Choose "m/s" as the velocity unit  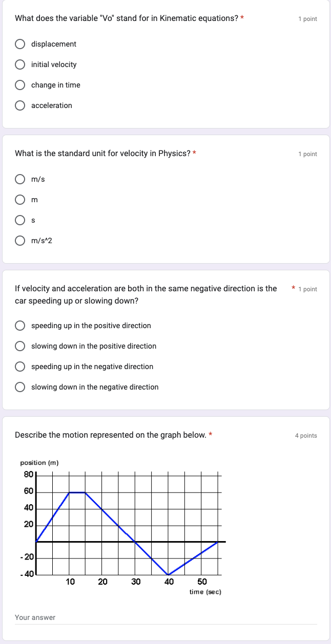[x=20, y=179]
